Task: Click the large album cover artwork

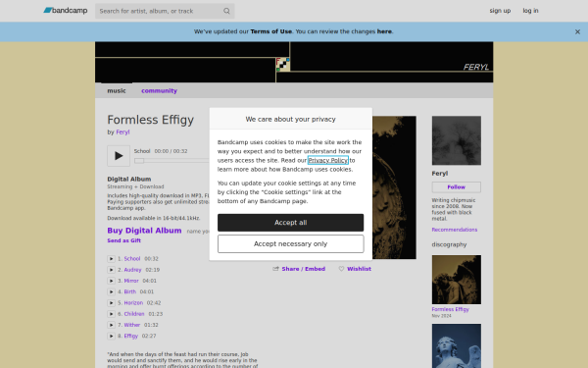Action: 394,187
